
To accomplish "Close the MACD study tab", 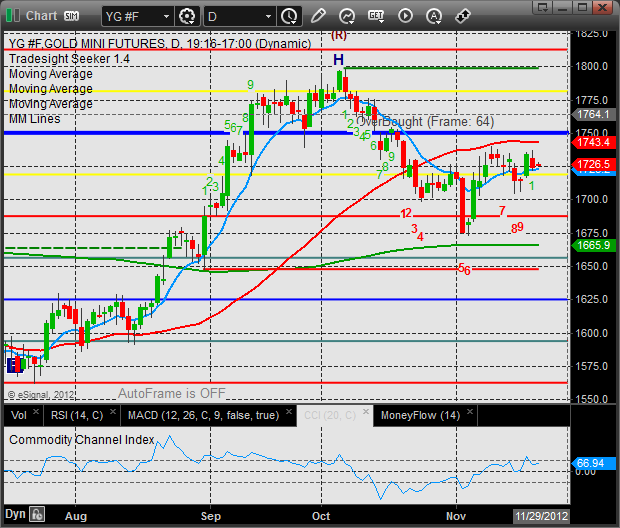I will (x=289, y=411).
